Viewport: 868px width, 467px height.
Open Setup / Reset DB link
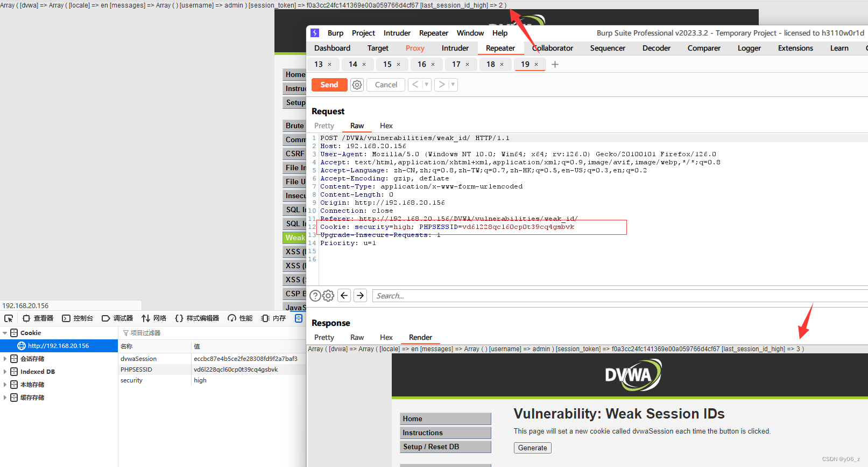coord(446,447)
